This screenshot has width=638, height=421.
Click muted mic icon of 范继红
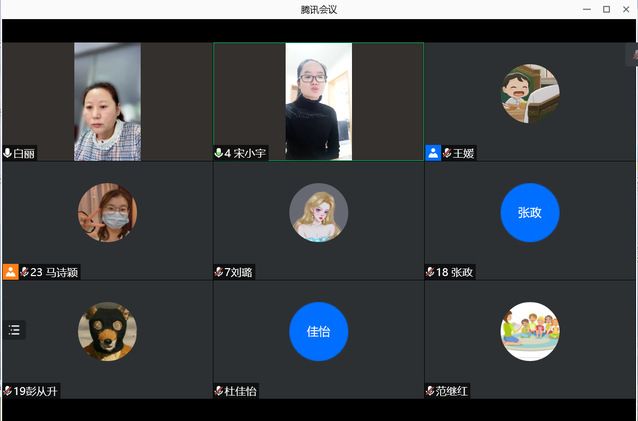(x=430, y=391)
